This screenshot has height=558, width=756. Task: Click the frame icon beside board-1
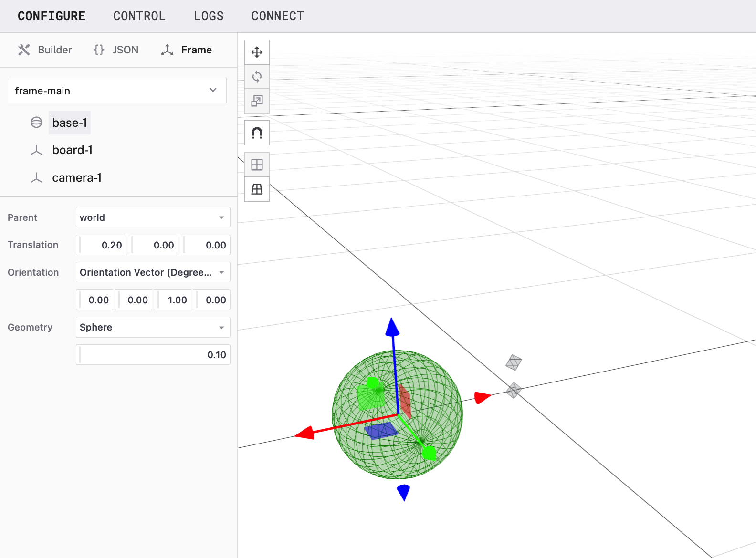click(36, 150)
